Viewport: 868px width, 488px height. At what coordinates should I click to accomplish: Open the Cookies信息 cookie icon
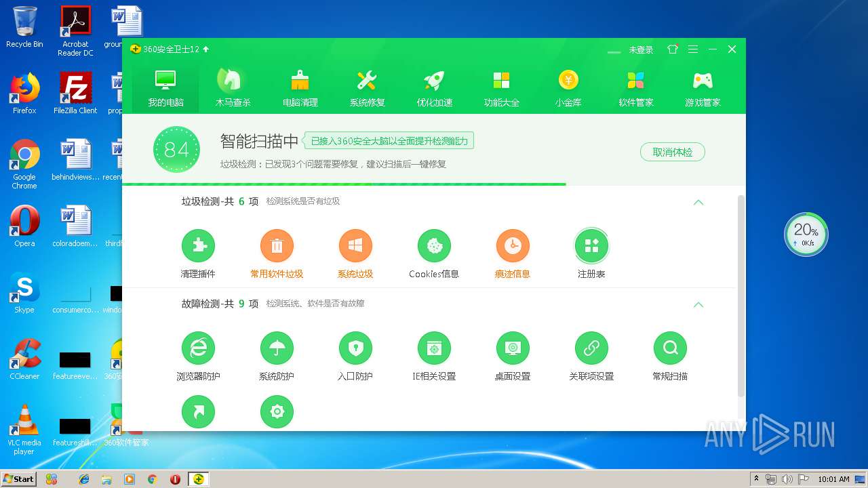pos(434,246)
